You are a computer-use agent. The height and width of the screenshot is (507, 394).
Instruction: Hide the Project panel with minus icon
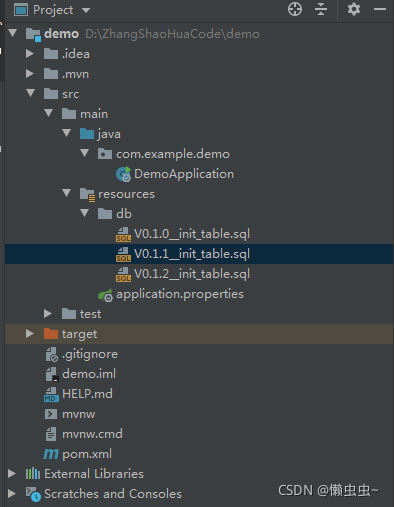point(380,9)
